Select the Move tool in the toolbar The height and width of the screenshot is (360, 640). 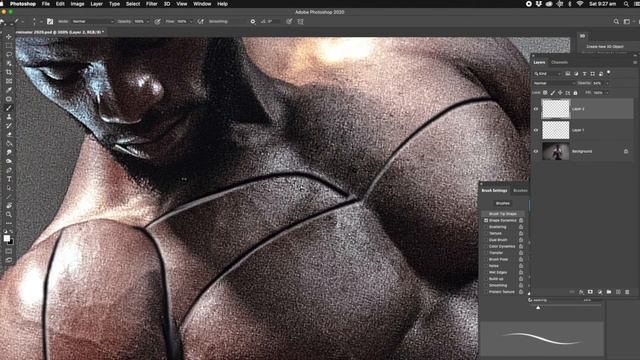click(x=9, y=37)
